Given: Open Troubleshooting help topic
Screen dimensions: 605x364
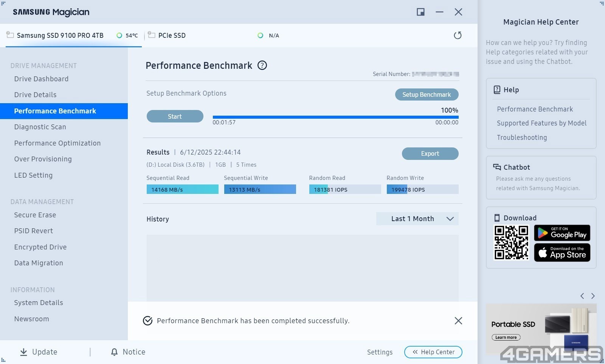Looking at the screenshot, I should [522, 138].
